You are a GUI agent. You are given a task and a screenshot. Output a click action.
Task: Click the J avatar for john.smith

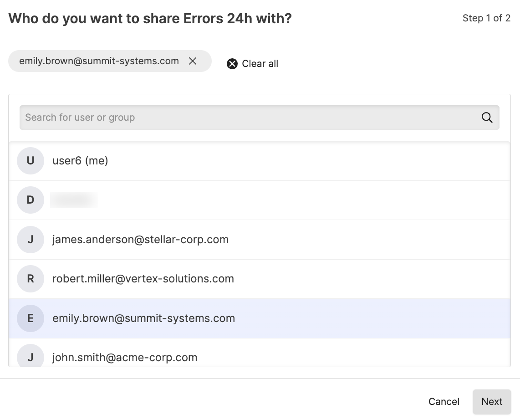point(31,357)
